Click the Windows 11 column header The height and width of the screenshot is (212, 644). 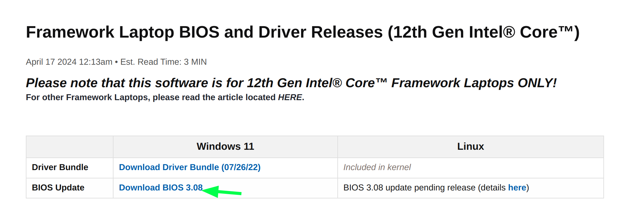[x=225, y=146]
